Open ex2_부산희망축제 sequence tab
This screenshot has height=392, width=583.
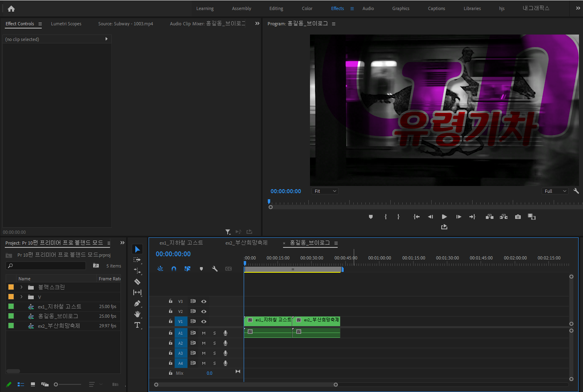coord(247,243)
